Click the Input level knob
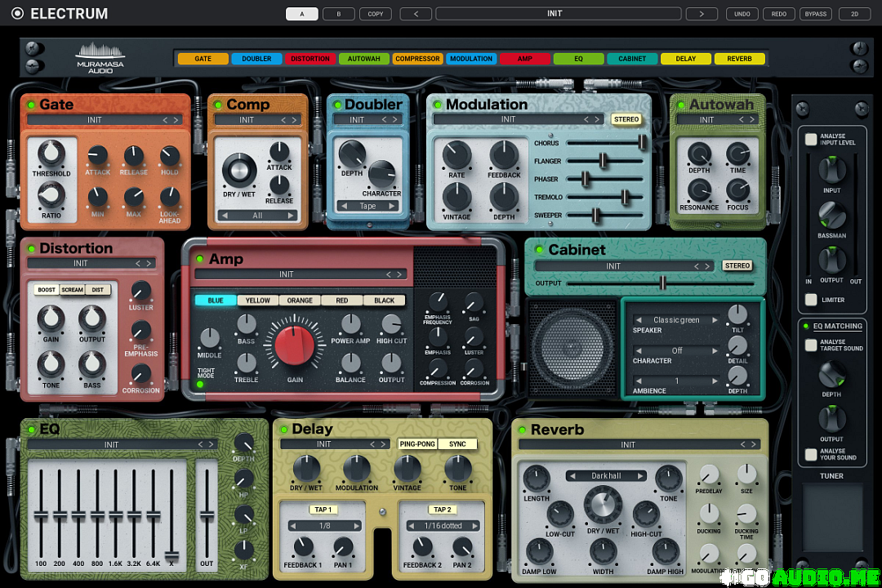Image resolution: width=882 pixels, height=588 pixels. [x=832, y=170]
